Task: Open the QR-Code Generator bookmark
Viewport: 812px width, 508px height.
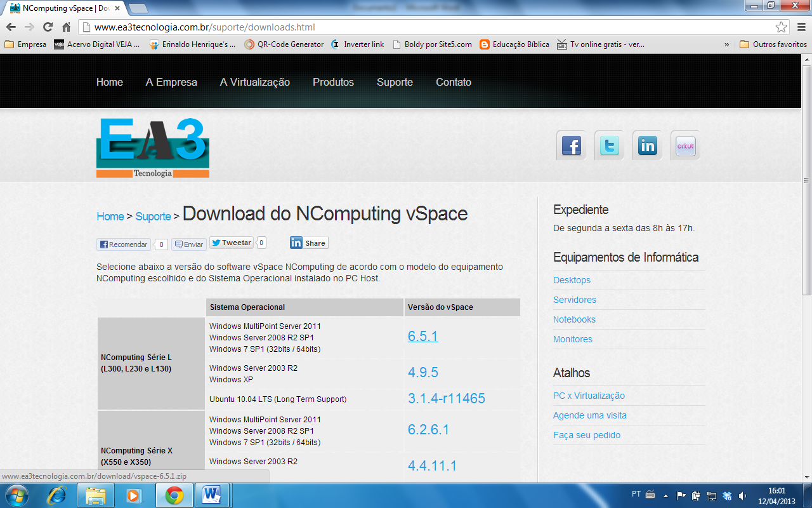Action: coord(284,44)
